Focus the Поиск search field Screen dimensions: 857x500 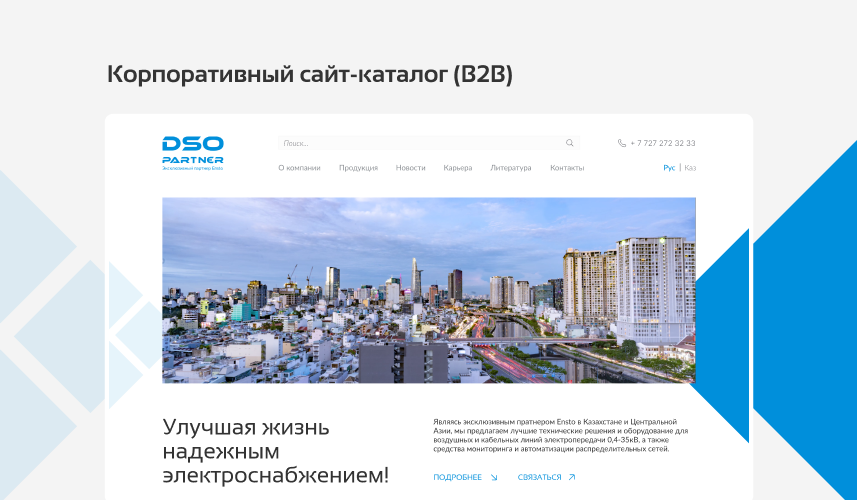pyautogui.click(x=428, y=143)
